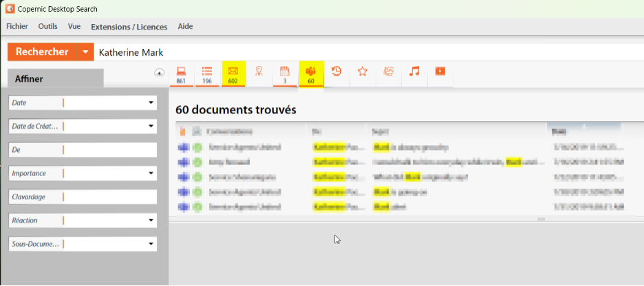This screenshot has height=286, width=644.
Task: Open the Importance filter dropdown
Action: point(151,174)
